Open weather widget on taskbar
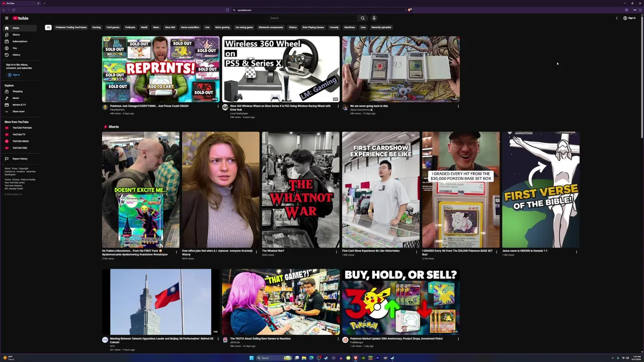 coord(9,358)
